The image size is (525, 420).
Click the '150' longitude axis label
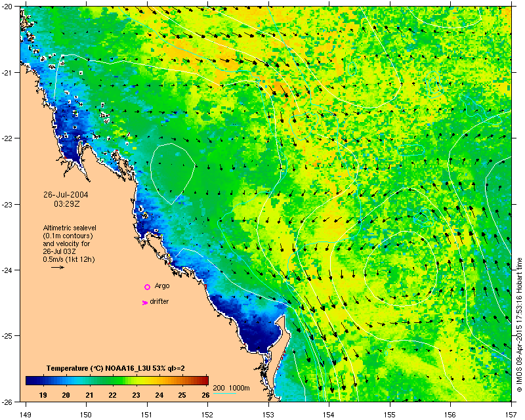(x=87, y=415)
